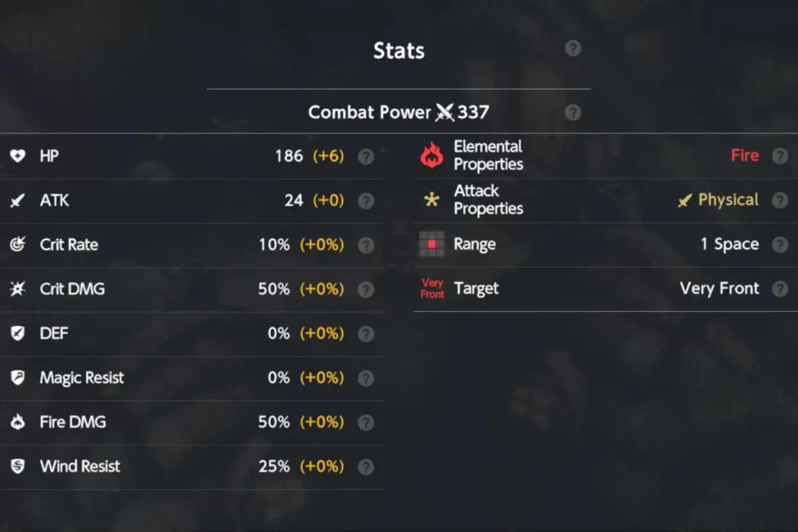Viewport: 798px width, 532px height.
Task: Open the Target row help icon
Action: click(x=780, y=289)
